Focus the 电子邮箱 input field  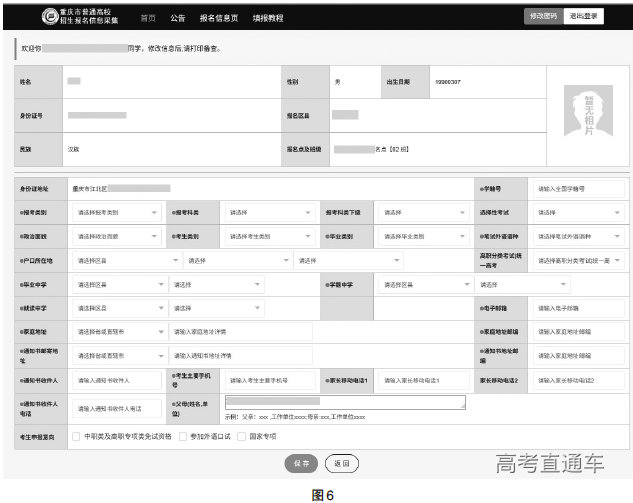tap(579, 308)
